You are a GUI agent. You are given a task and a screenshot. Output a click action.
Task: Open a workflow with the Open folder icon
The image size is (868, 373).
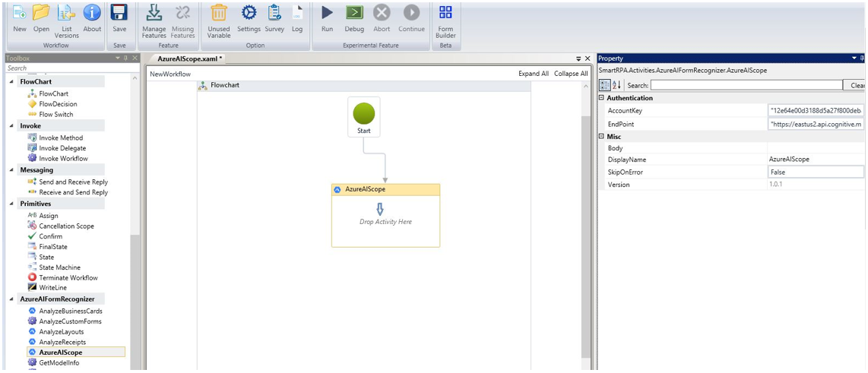(x=42, y=13)
